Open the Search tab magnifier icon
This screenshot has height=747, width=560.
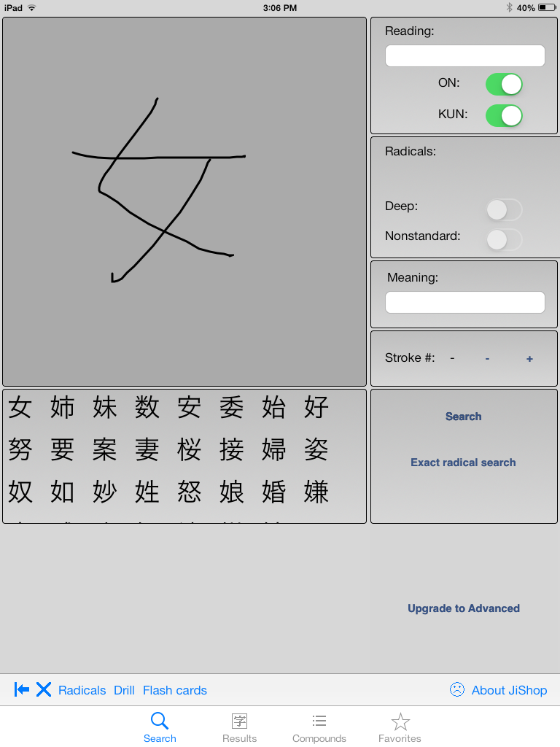pos(160,721)
